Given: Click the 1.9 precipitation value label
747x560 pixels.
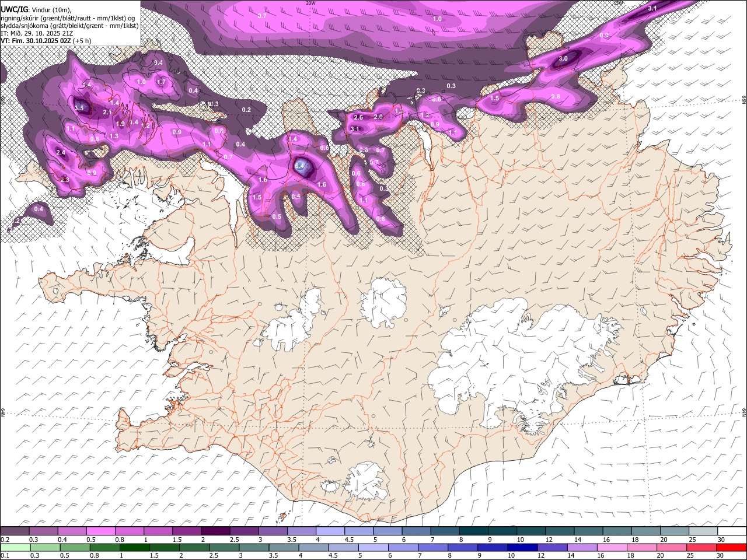Looking at the screenshot, I should pyautogui.click(x=120, y=124).
